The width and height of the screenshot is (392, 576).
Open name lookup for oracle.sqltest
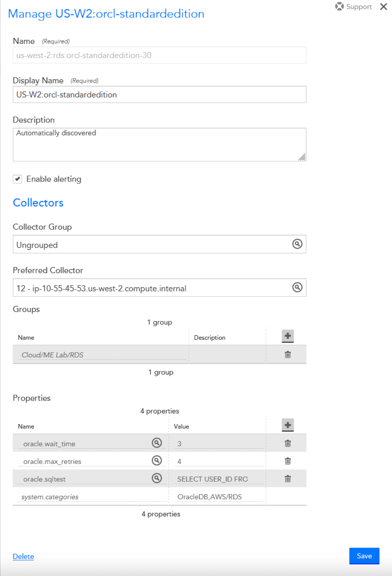157,478
